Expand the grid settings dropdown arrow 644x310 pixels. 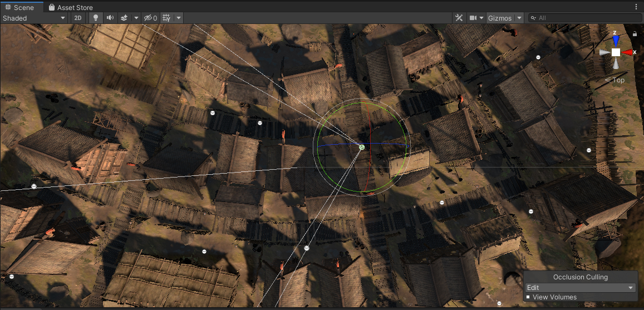pos(179,18)
